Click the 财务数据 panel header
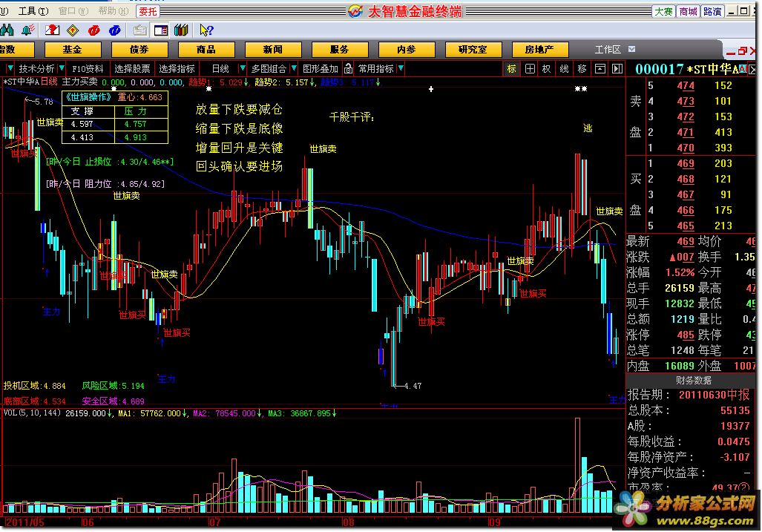This screenshot has height=532, width=762. pyautogui.click(x=693, y=380)
